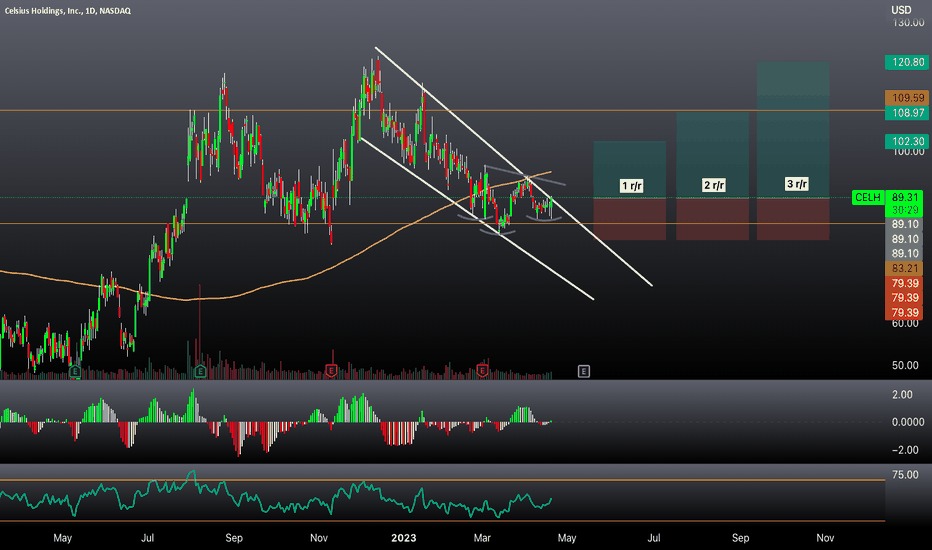The image size is (932, 550).
Task: Click the 89.31 current price label
Action: coord(904,197)
